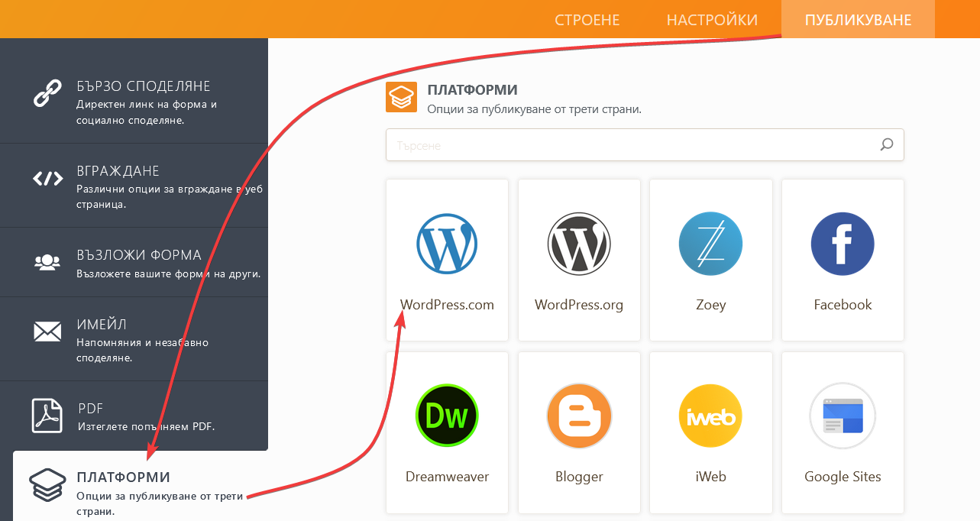980x521 pixels.
Task: Open БЪРЗО СПОДЕЛЯНЕ sidebar section
Action: (134, 101)
